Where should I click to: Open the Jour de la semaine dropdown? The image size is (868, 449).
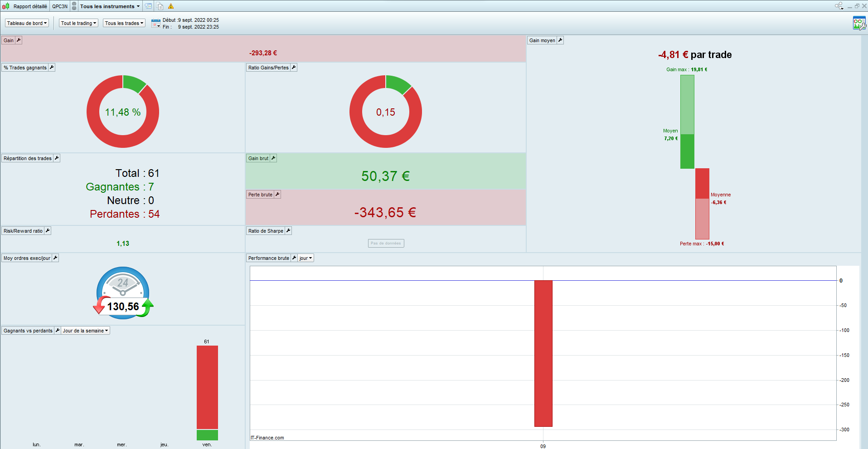click(86, 331)
